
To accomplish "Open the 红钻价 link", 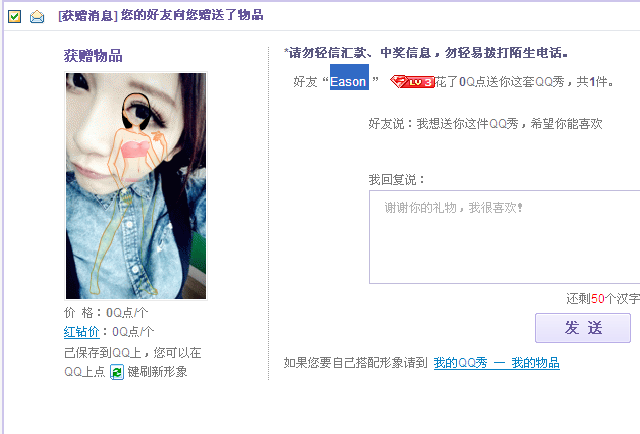I will pos(81,332).
